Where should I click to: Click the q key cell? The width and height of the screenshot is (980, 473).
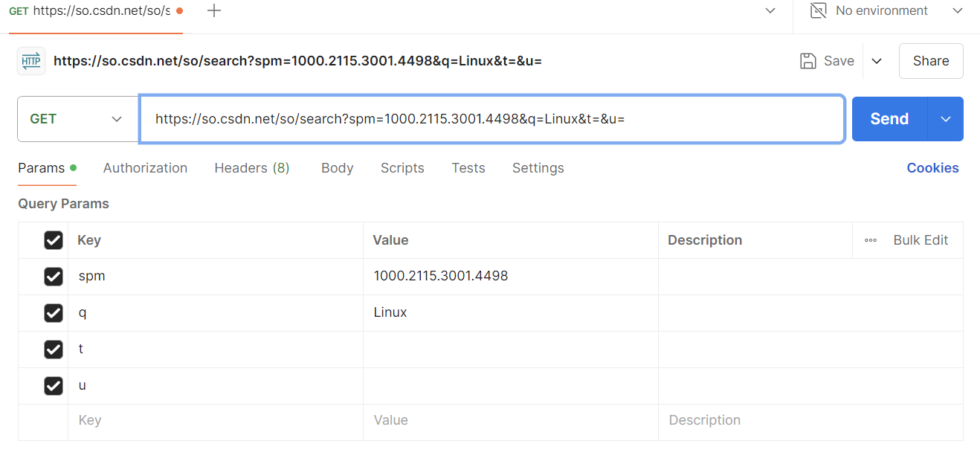tap(216, 313)
